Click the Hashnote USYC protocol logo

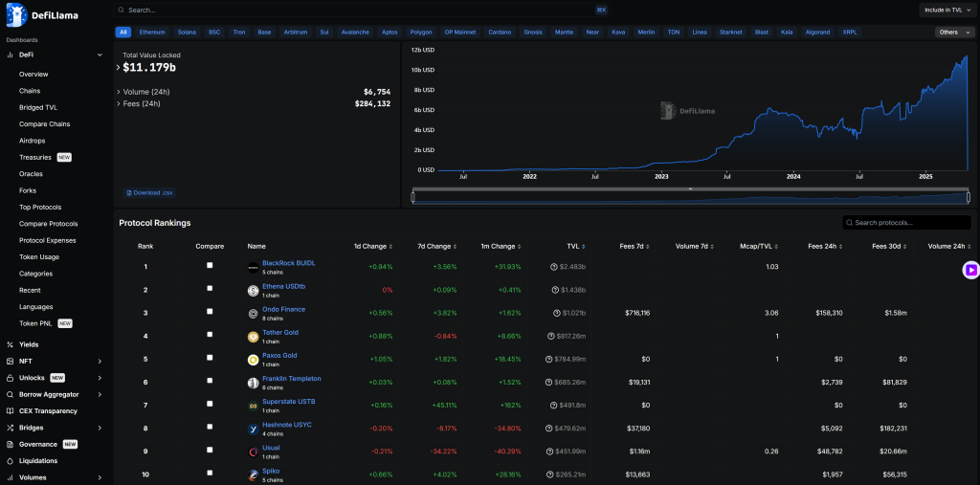point(253,430)
